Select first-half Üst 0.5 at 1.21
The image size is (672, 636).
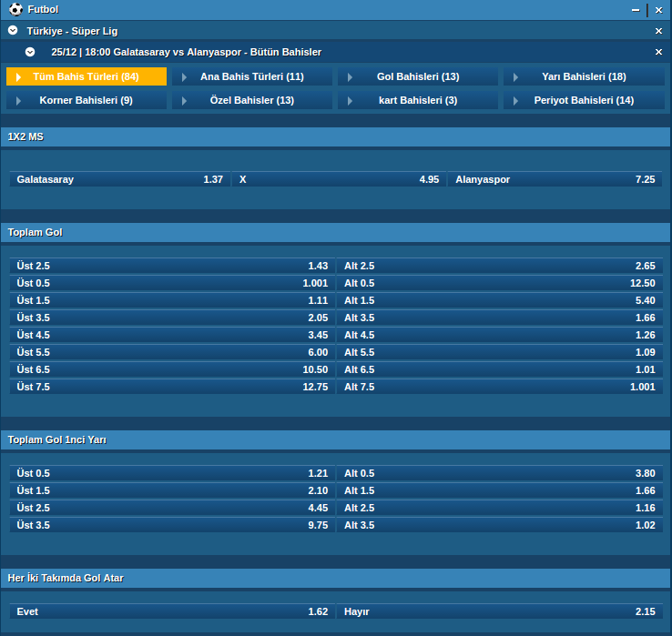[x=172, y=473]
